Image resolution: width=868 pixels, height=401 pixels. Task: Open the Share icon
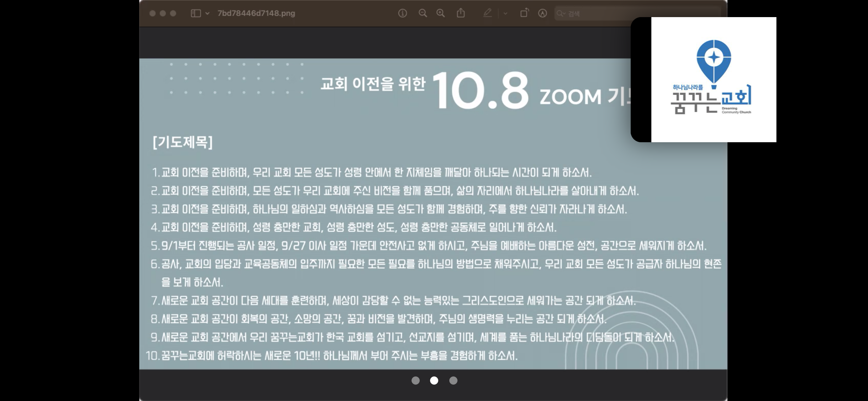(x=461, y=14)
